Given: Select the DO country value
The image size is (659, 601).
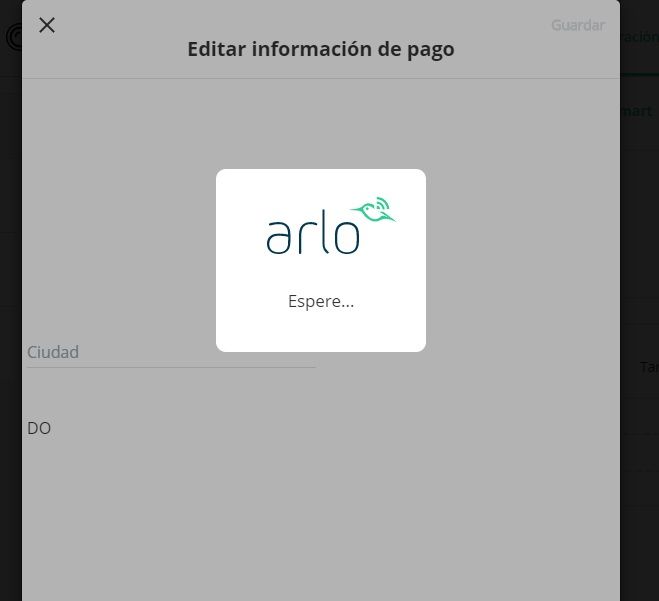Looking at the screenshot, I should (x=39, y=428).
